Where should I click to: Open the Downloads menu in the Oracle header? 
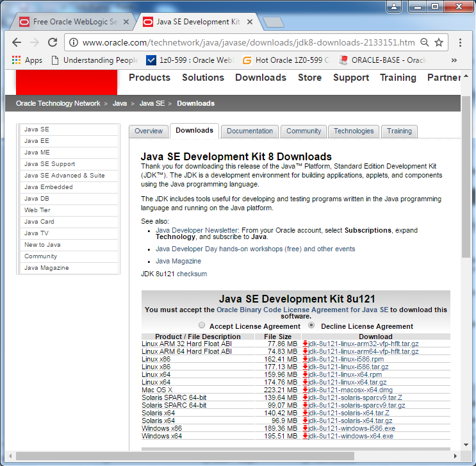tap(261, 78)
